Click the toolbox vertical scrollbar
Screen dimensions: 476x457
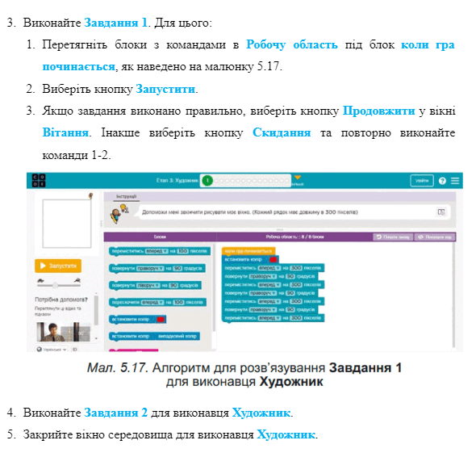[214, 287]
